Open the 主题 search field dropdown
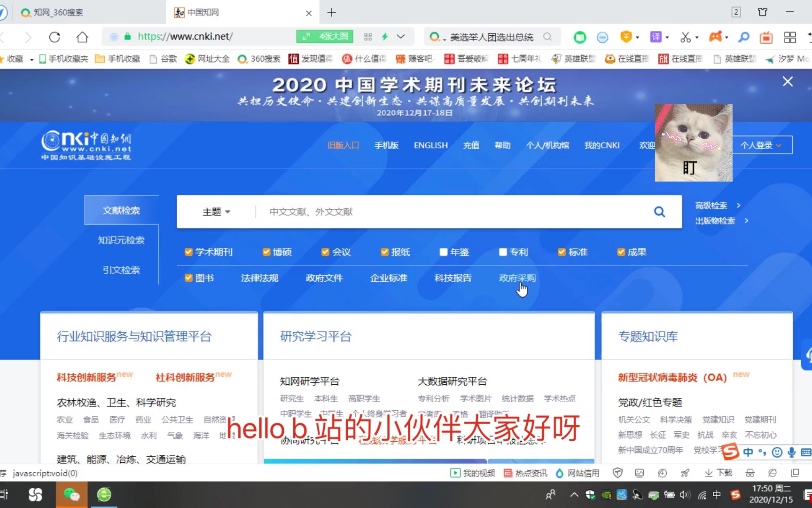Viewport: 812px width, 508px height. [216, 212]
